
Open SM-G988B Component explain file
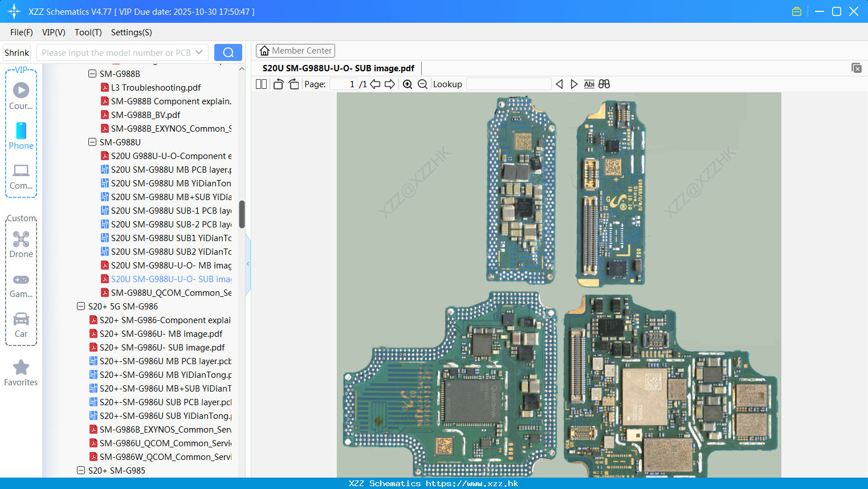click(x=171, y=101)
